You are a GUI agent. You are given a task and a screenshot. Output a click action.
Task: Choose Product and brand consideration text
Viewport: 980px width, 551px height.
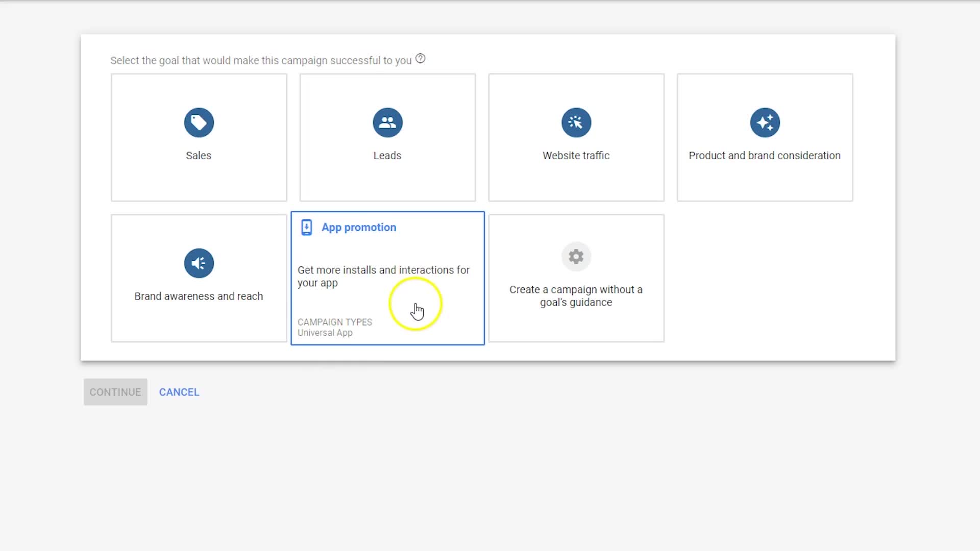click(764, 156)
